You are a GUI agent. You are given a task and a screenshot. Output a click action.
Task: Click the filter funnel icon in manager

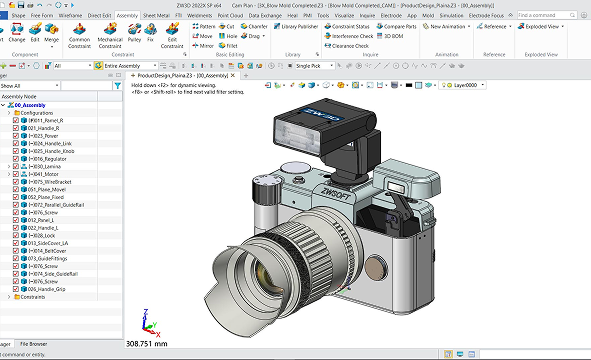(x=118, y=86)
